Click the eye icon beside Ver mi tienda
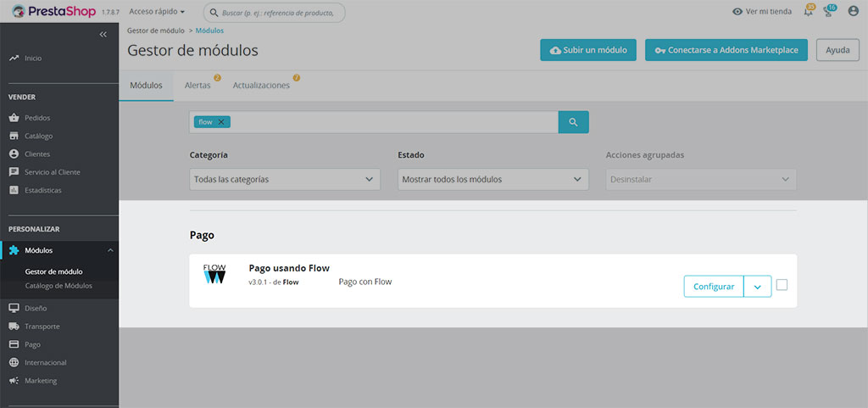 point(737,12)
